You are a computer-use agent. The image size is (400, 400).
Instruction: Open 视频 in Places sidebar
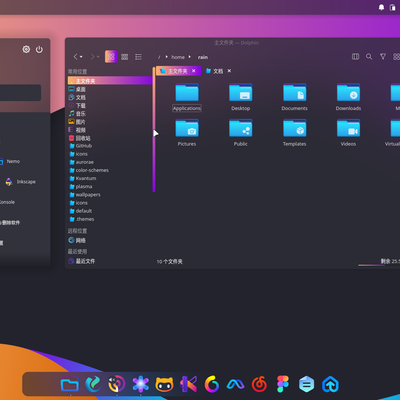(110, 130)
